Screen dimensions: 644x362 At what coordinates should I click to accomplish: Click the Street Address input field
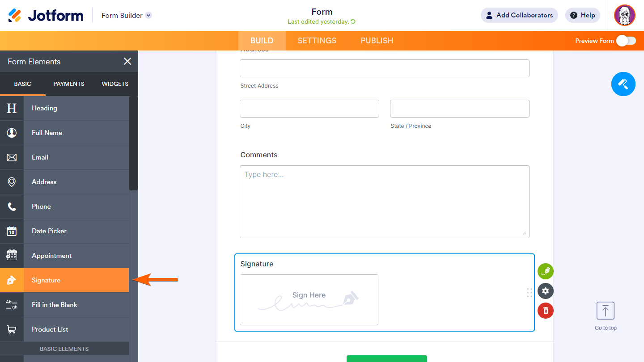tap(384, 68)
